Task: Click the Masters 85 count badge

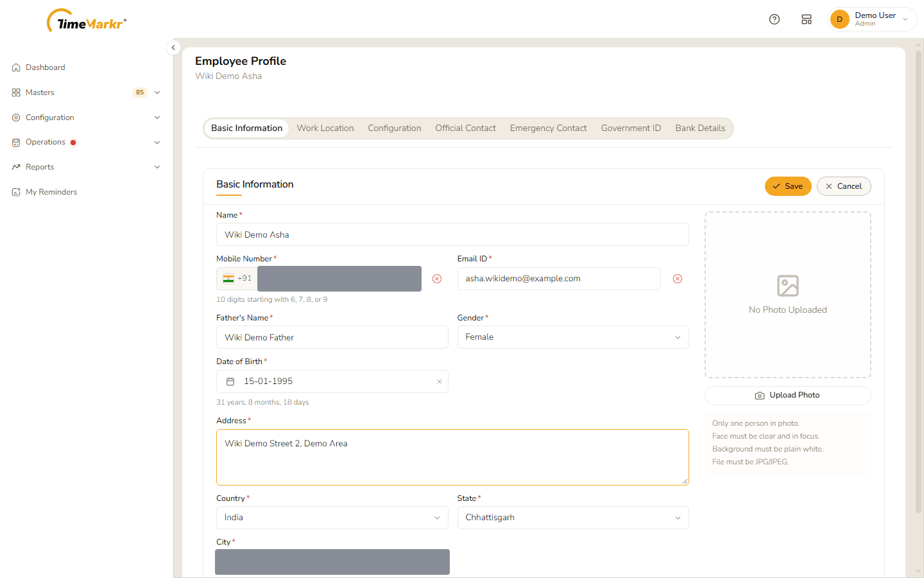Action: point(140,92)
